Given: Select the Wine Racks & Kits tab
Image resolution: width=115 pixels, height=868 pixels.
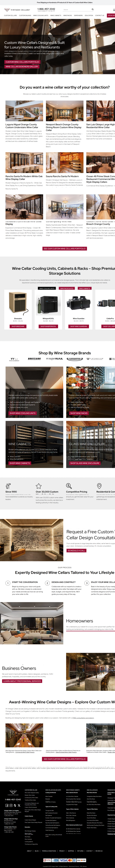Looking at the screenshot, I should 67,288.
